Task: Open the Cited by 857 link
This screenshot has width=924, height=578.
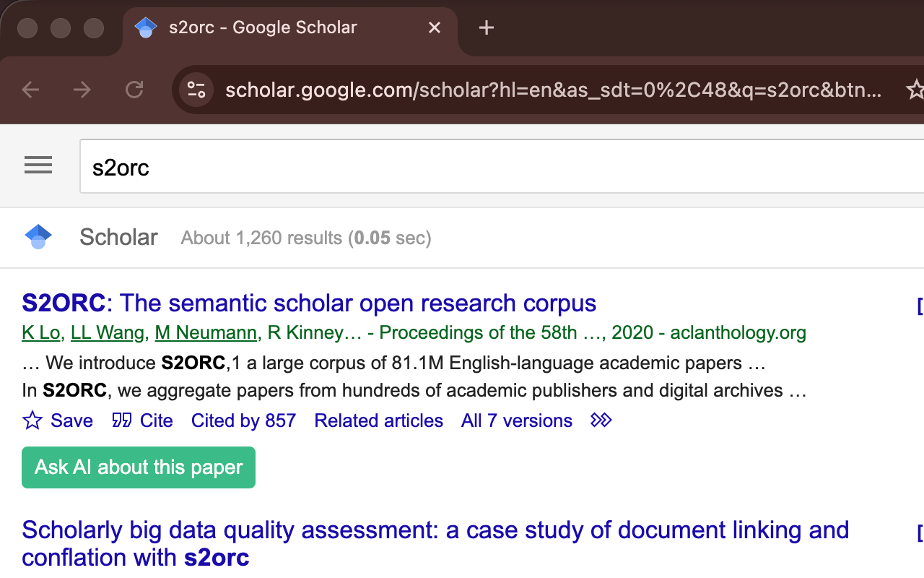Action: point(243,420)
